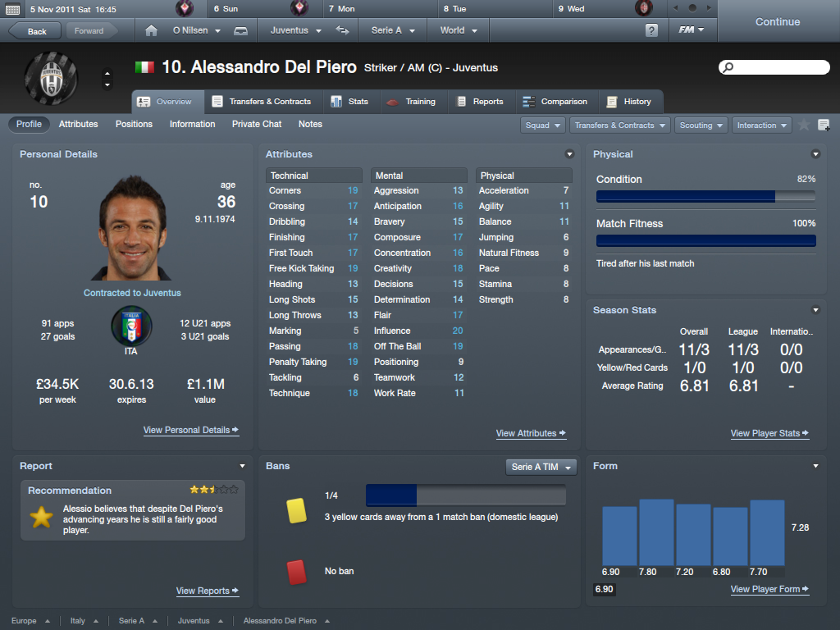Image resolution: width=840 pixels, height=630 pixels.
Task: Open the Transfers & Contracts tab
Action: tap(262, 101)
